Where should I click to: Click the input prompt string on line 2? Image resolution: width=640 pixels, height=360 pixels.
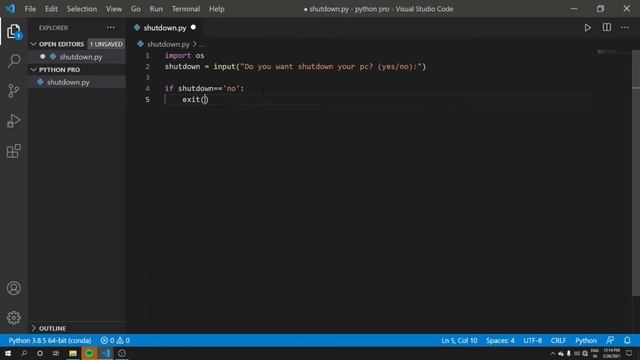coord(331,67)
